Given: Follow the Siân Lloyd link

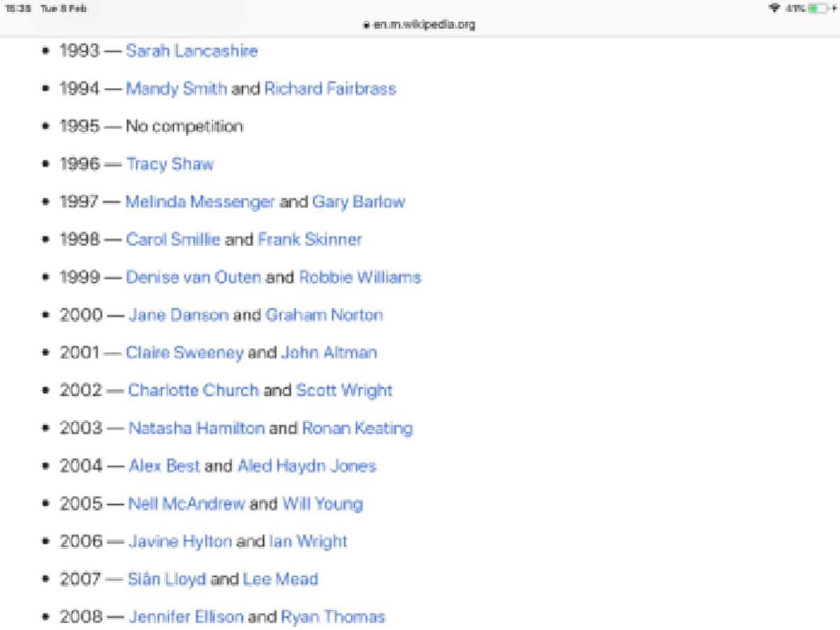Looking at the screenshot, I should tap(167, 580).
